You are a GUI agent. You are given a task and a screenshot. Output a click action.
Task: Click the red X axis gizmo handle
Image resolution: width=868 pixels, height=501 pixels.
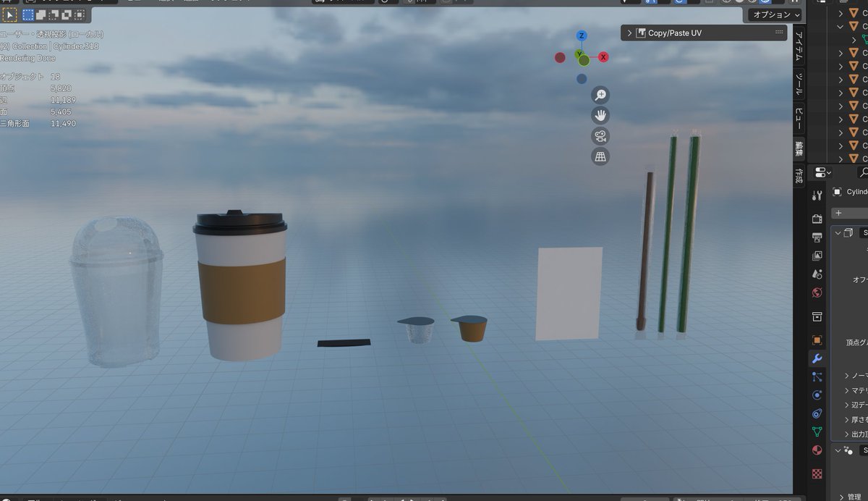click(x=604, y=56)
